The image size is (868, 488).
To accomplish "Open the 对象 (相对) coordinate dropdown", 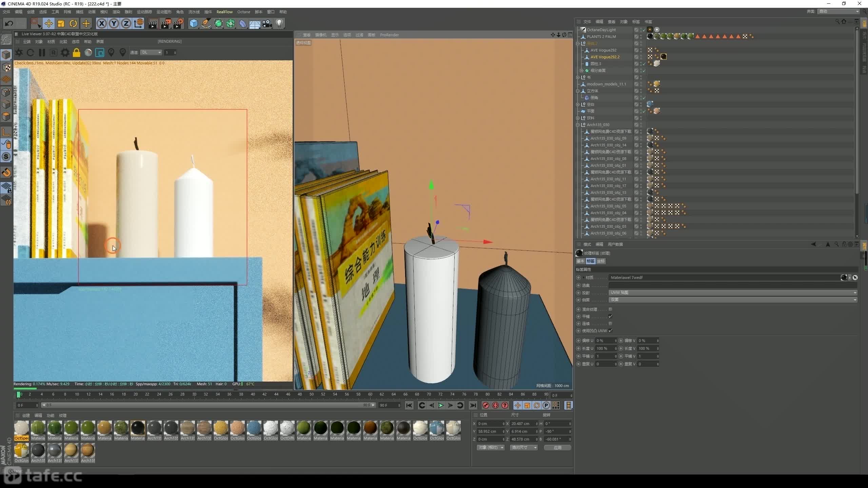I will point(491,448).
